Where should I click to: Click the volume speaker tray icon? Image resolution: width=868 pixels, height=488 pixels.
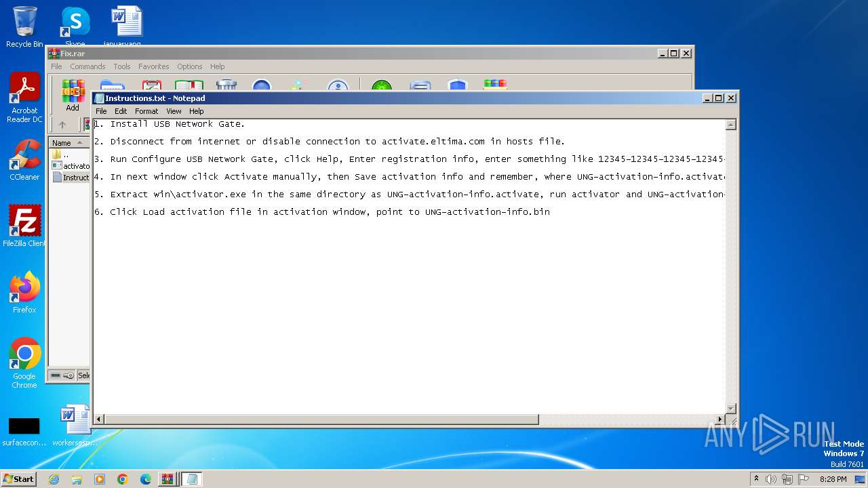point(771,479)
